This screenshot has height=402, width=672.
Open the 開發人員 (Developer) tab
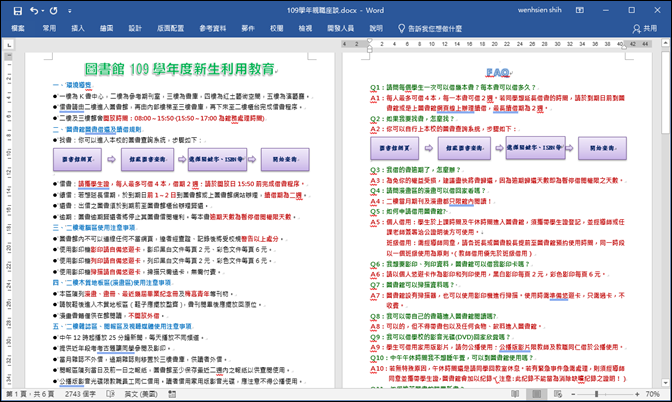(340, 28)
